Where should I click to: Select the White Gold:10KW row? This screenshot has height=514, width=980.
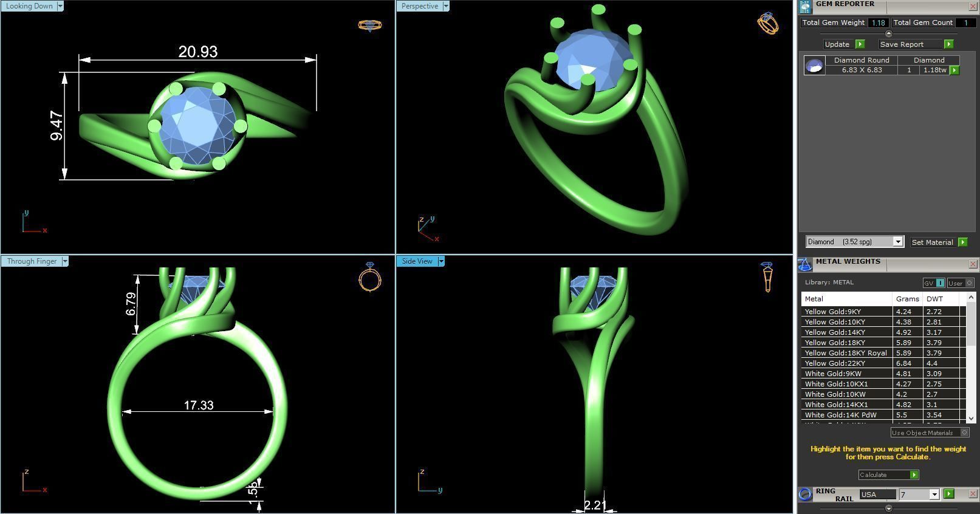point(883,394)
